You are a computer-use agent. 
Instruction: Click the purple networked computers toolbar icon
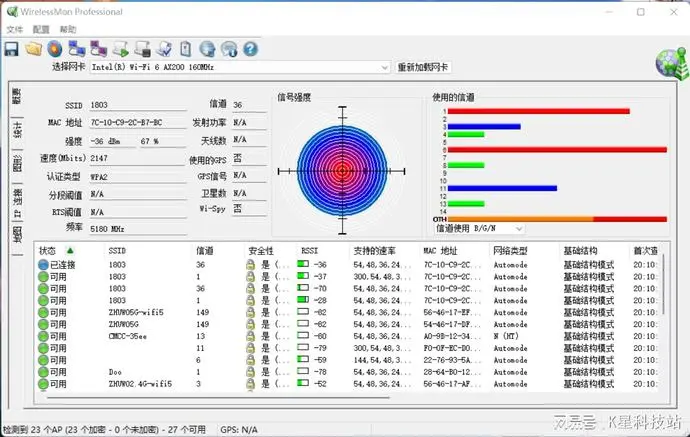click(x=99, y=49)
